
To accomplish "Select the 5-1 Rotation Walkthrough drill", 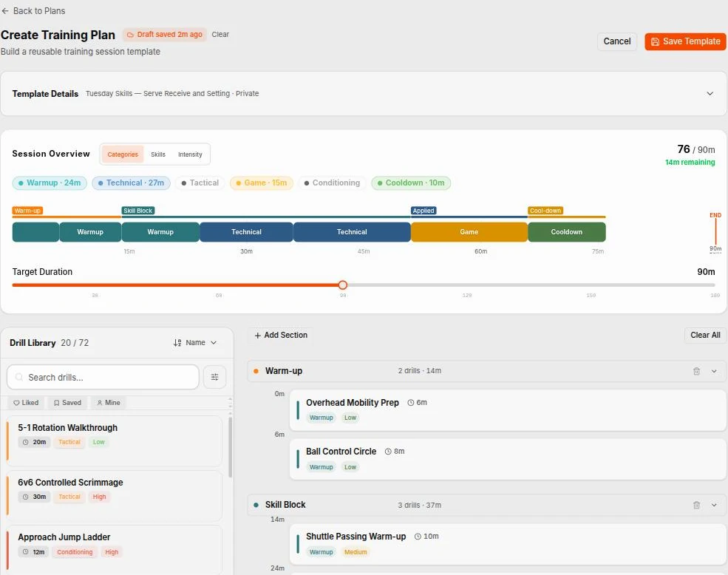I will [x=115, y=440].
